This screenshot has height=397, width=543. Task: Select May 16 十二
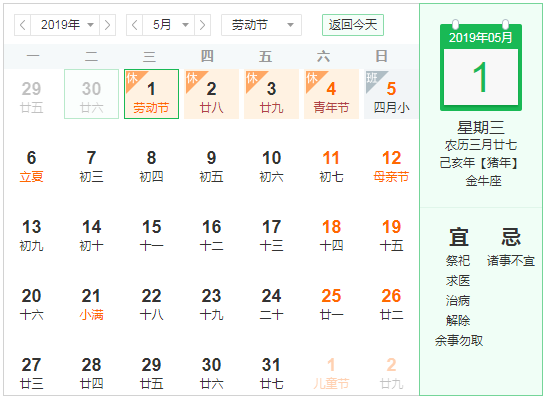(x=211, y=235)
